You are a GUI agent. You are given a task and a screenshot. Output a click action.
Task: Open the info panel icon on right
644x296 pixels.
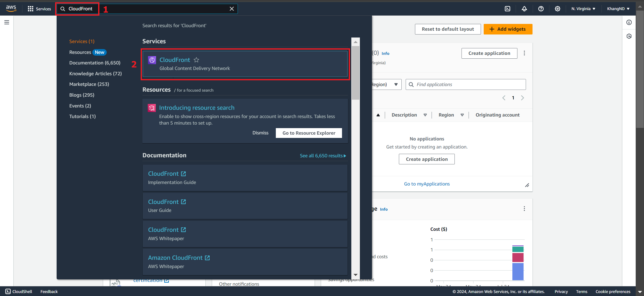pyautogui.click(x=629, y=22)
